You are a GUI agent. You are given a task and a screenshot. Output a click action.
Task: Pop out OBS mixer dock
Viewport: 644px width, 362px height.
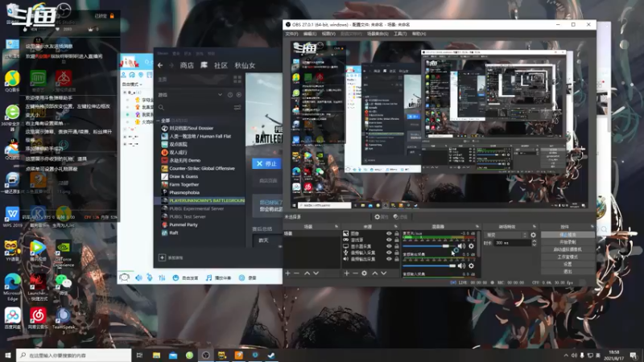477,227
